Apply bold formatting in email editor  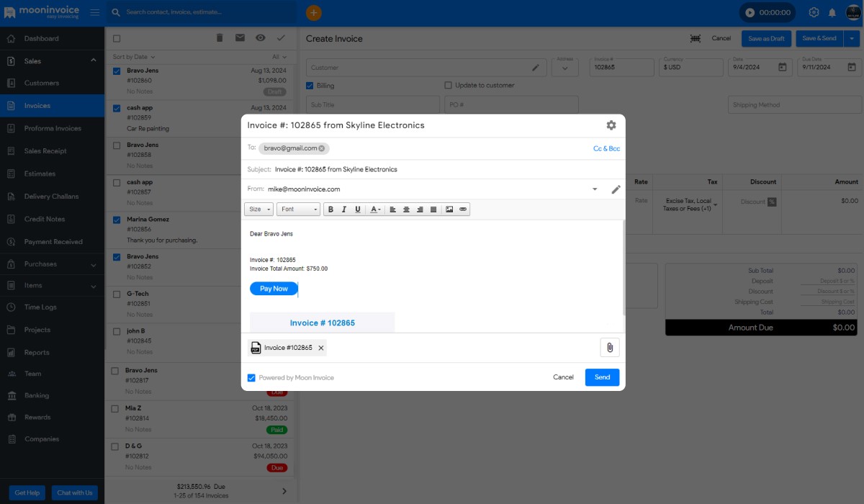pos(330,210)
